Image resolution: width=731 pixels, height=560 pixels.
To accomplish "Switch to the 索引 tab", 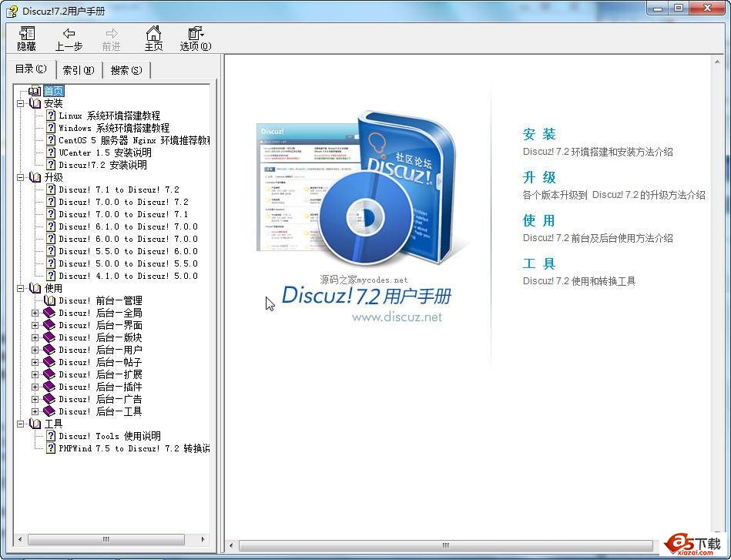I will click(x=79, y=70).
